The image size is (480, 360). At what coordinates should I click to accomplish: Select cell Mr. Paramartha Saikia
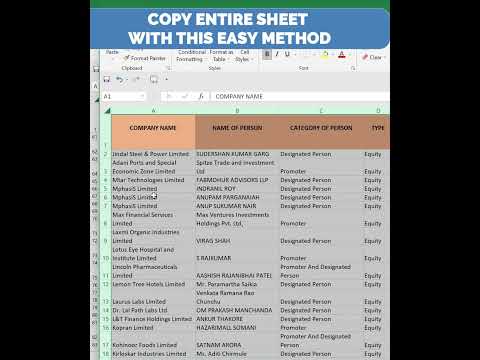237,284
